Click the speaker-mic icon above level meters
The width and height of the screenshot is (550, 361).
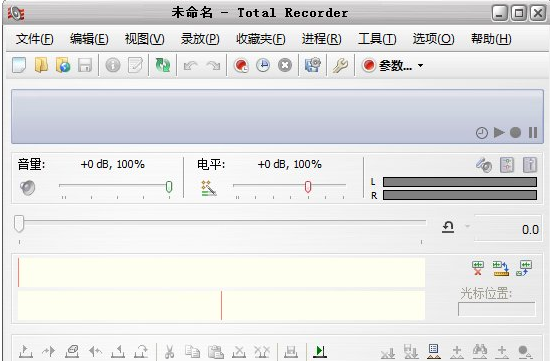tap(484, 165)
